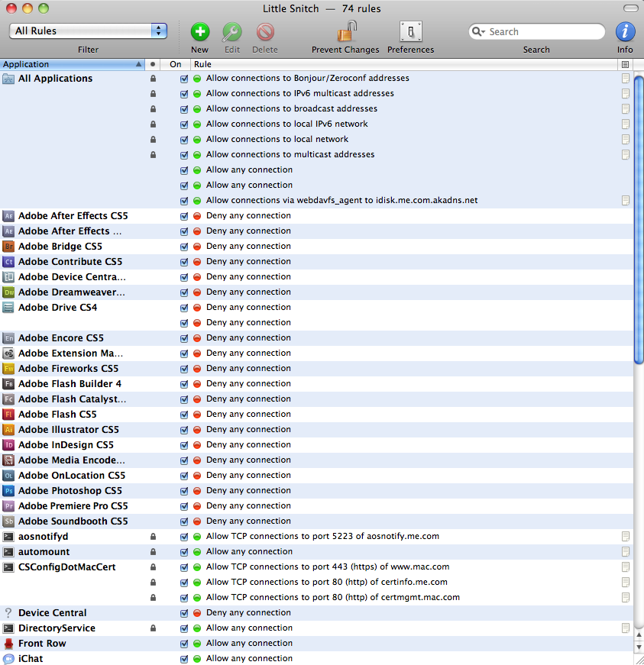Click the green New rule button
644x665 pixels.
click(x=200, y=32)
